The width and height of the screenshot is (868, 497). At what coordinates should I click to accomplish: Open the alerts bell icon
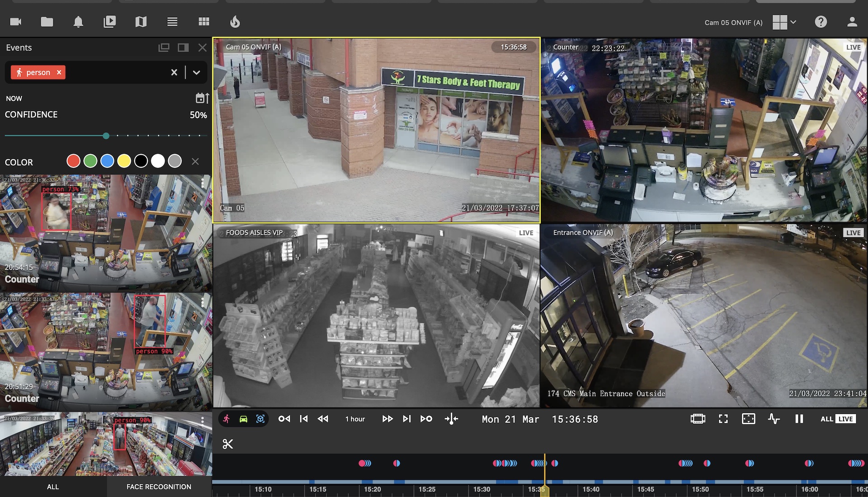point(78,22)
